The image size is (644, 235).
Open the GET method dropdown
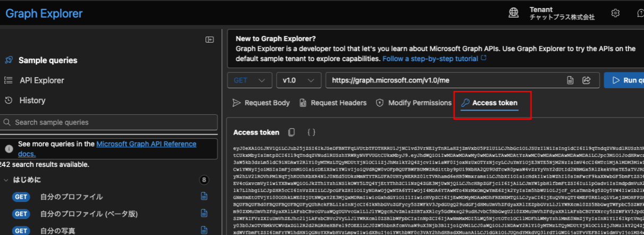(x=250, y=80)
